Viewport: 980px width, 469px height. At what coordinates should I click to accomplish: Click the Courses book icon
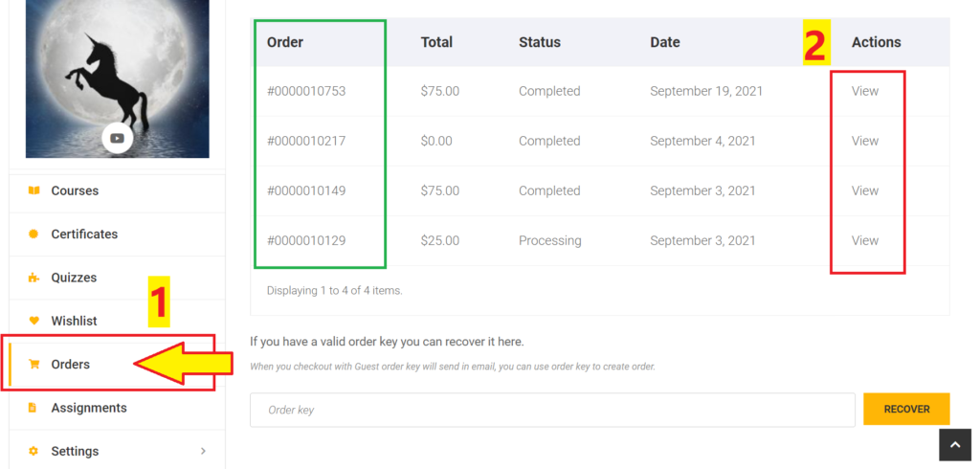34,190
